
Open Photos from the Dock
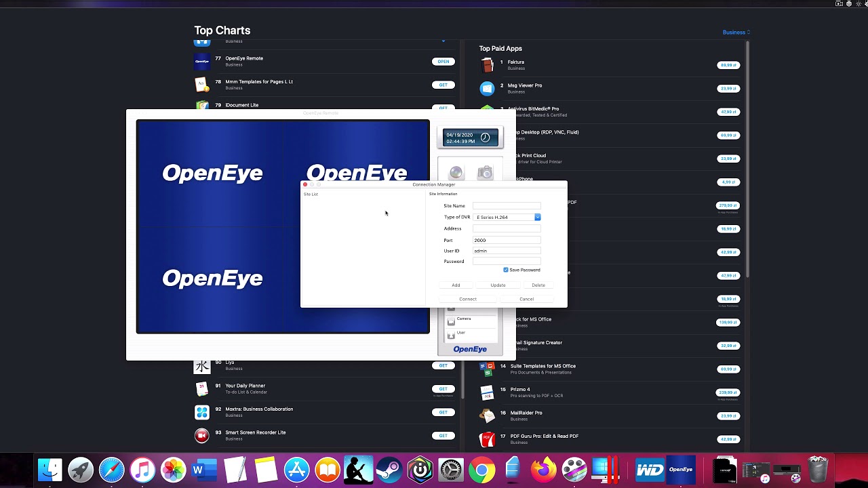[174, 470]
